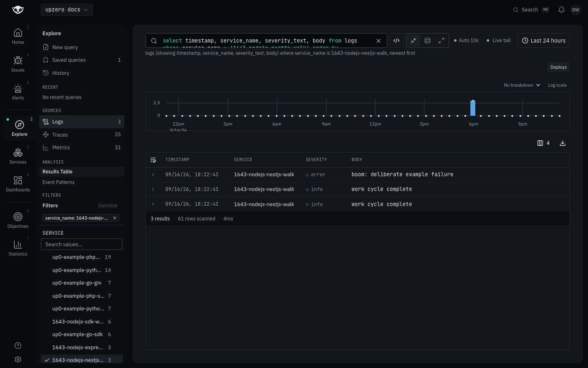The image size is (588, 368).
Task: Select up0-example-go-gin service filter
Action: point(82,283)
